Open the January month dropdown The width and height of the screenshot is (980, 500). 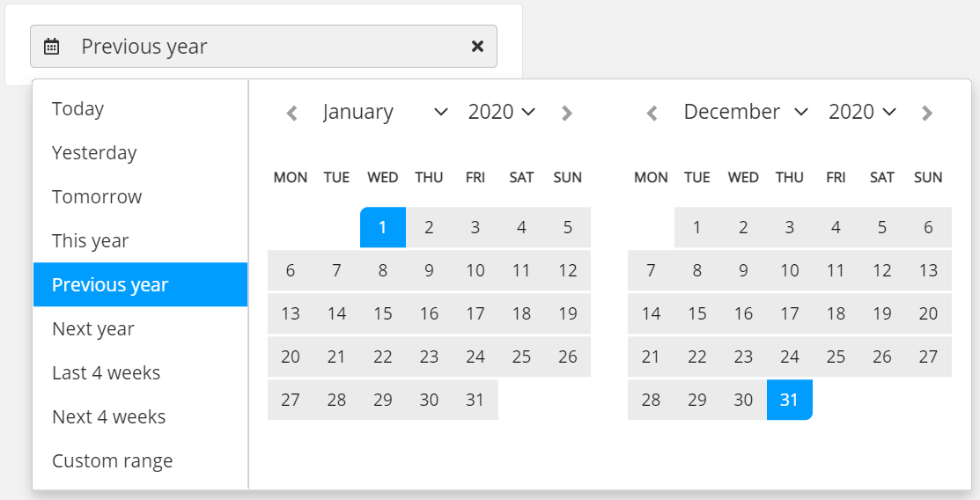(386, 112)
